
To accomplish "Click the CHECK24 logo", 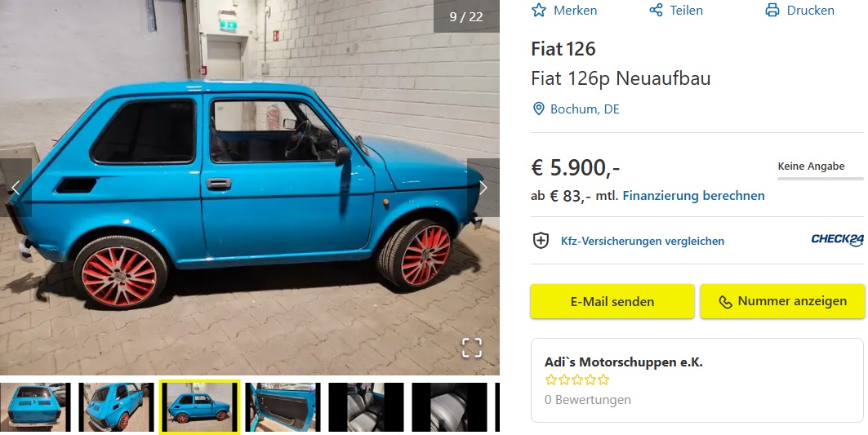I will point(837,240).
